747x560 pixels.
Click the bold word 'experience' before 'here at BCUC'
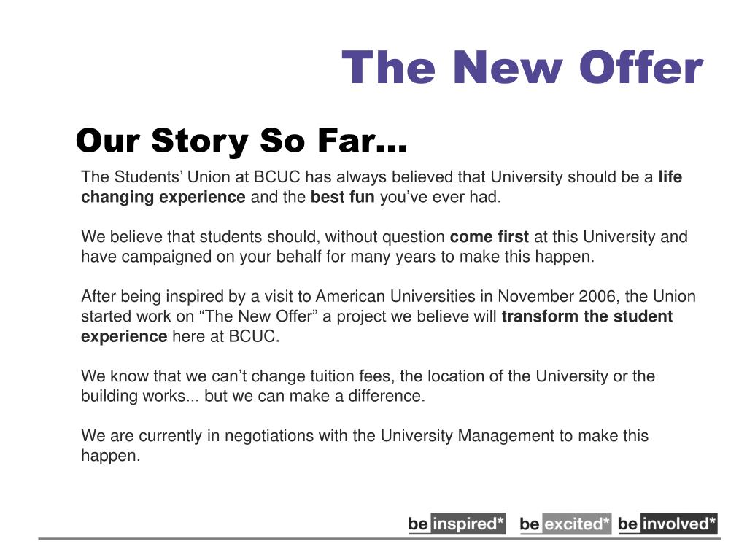point(124,337)
